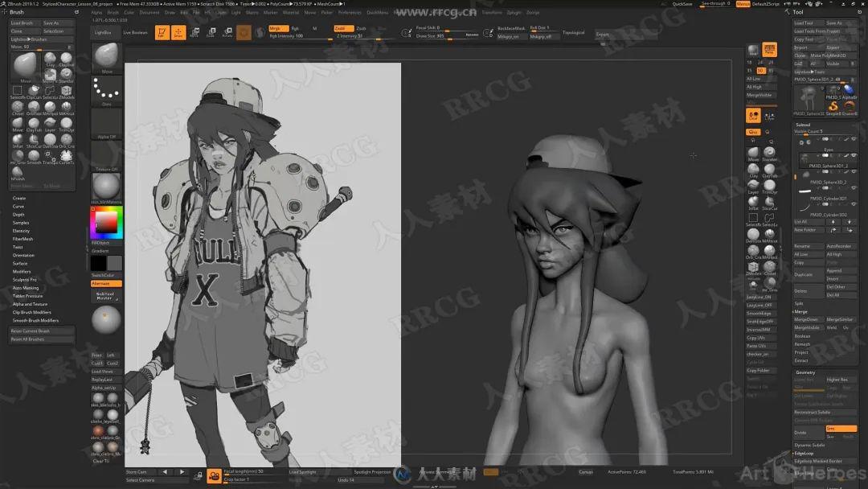
Task: Open the Document menu
Action: click(149, 12)
